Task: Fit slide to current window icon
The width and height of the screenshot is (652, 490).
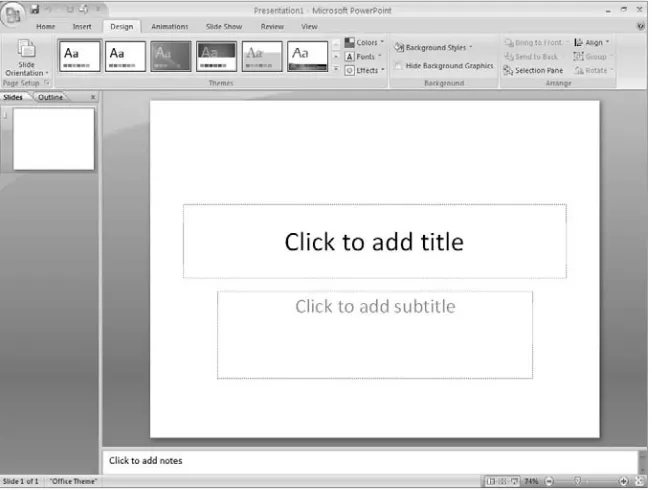Action: tap(640, 481)
